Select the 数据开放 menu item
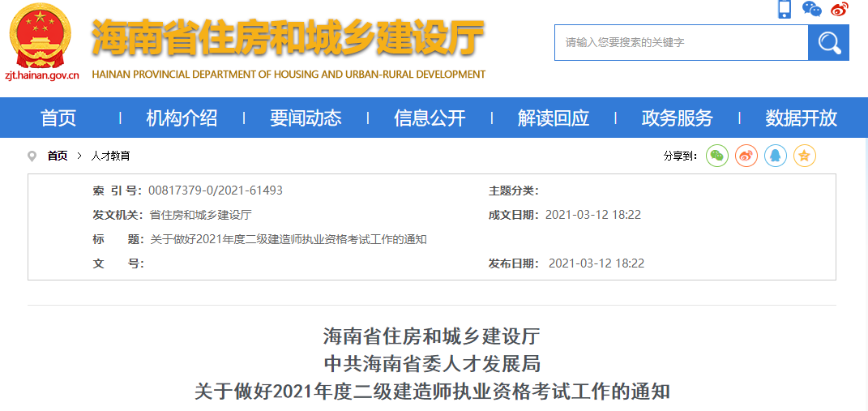 tap(801, 118)
